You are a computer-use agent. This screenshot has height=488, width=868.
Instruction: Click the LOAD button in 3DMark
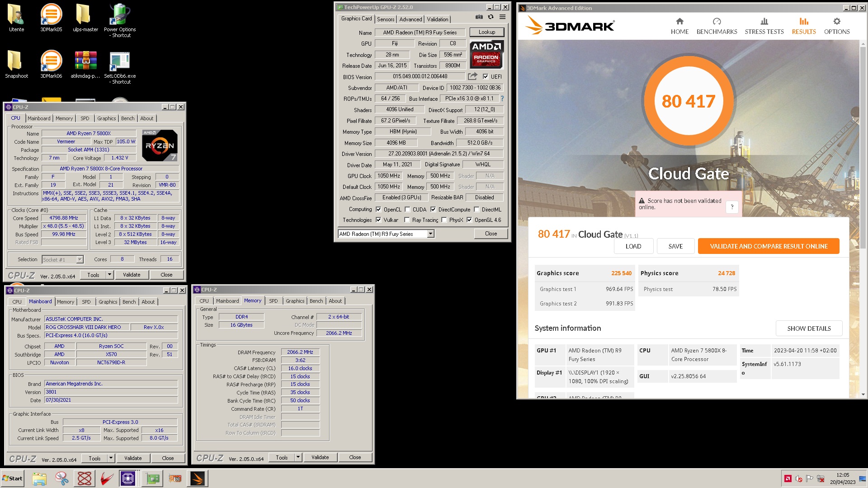(x=633, y=246)
